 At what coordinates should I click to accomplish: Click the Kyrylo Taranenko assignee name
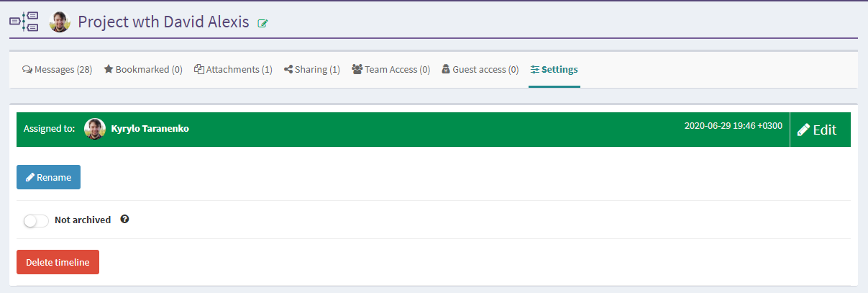tap(150, 129)
